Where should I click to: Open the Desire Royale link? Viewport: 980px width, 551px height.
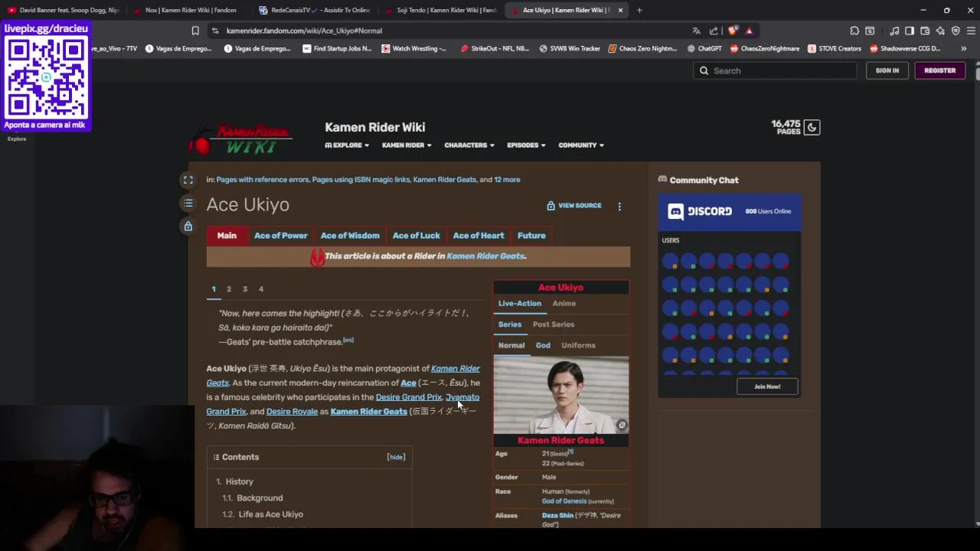click(292, 412)
